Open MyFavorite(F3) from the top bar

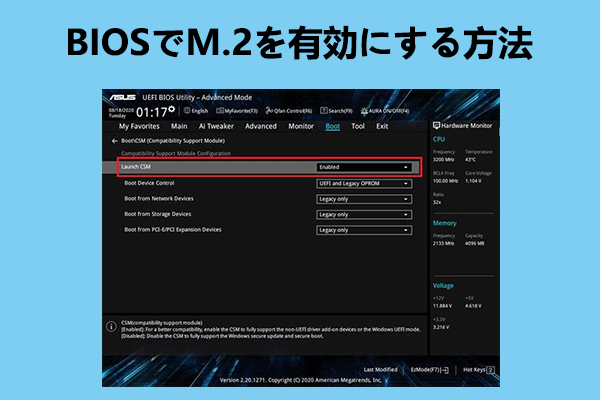(237, 111)
